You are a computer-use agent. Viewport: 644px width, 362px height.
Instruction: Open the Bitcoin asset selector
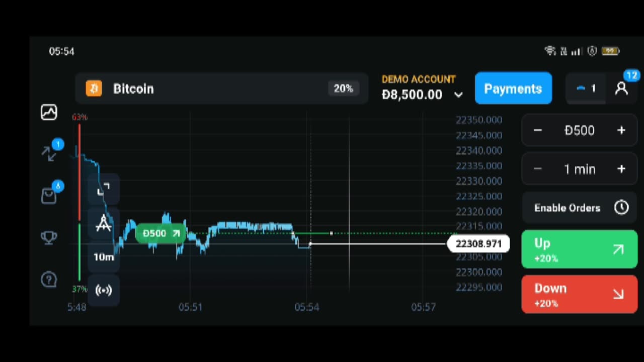point(221,88)
